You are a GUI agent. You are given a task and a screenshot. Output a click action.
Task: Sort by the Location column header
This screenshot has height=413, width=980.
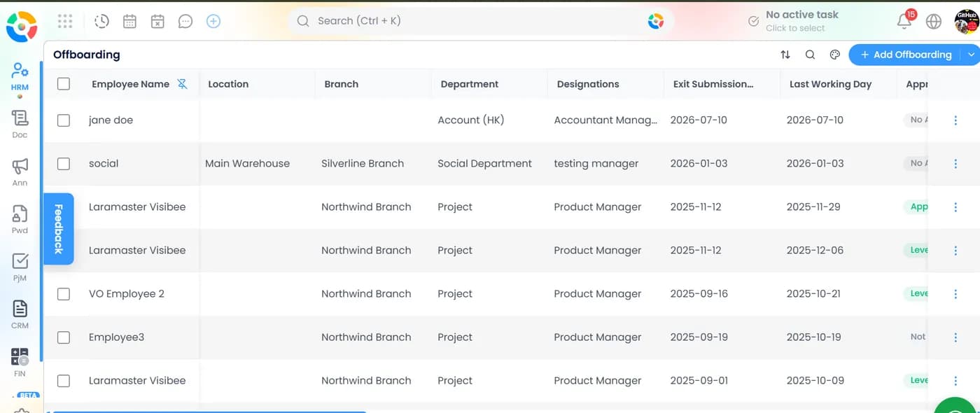click(x=228, y=84)
